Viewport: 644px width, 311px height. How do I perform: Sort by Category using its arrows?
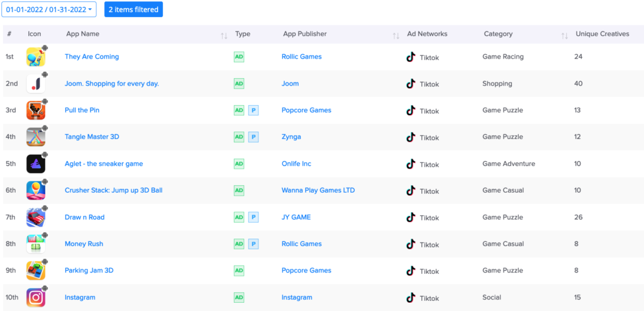(565, 36)
